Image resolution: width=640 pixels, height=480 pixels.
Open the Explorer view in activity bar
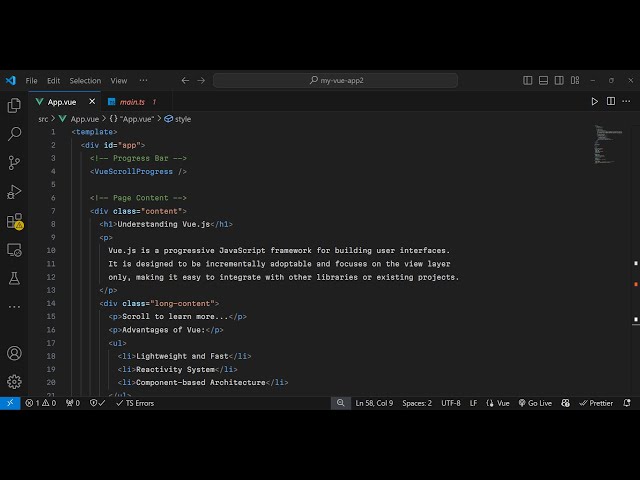coord(14,105)
